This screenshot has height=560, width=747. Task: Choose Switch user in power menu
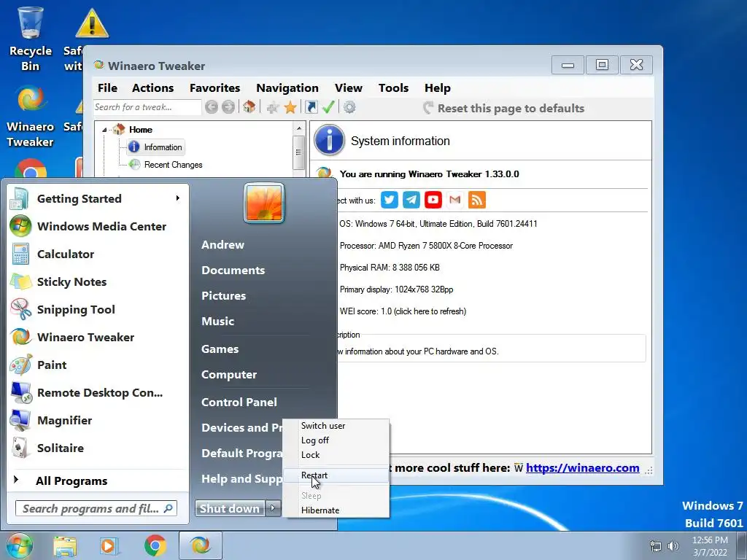(x=336, y=426)
